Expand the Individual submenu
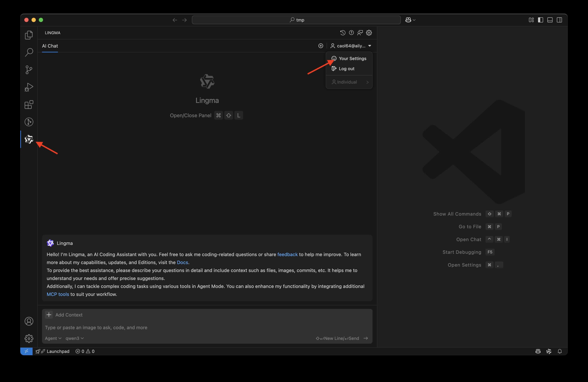 [349, 82]
